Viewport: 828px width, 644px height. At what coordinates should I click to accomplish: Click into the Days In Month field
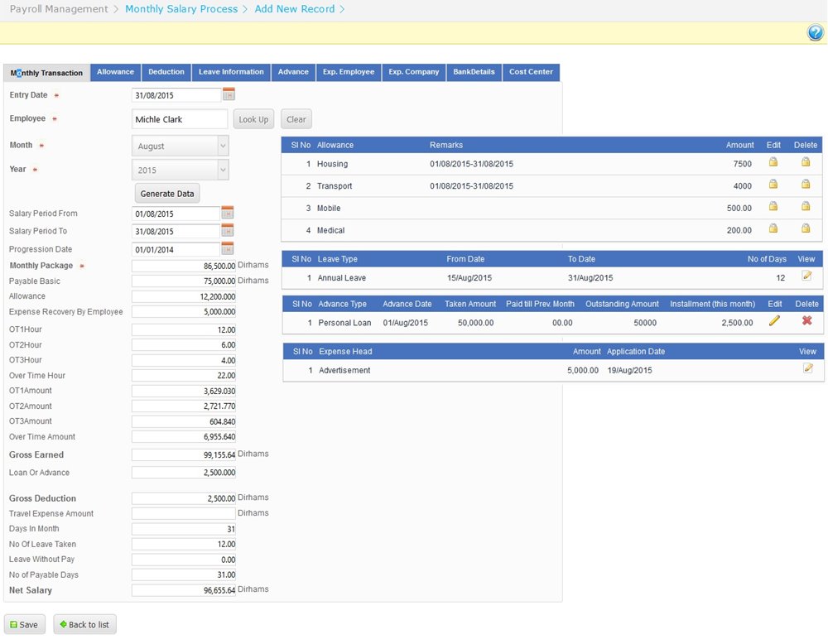click(184, 529)
